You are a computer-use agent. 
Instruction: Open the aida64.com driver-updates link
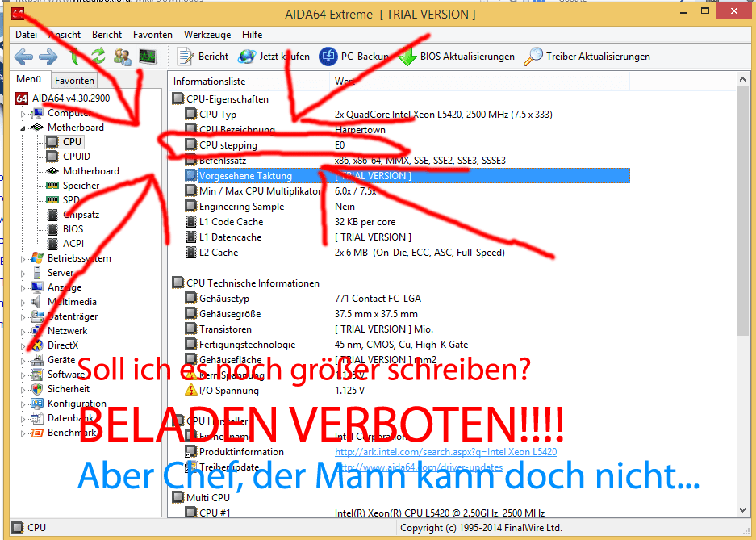[x=419, y=467]
